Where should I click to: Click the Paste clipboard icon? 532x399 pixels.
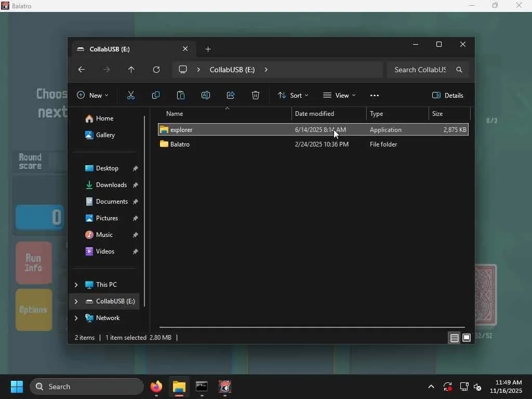click(x=181, y=96)
